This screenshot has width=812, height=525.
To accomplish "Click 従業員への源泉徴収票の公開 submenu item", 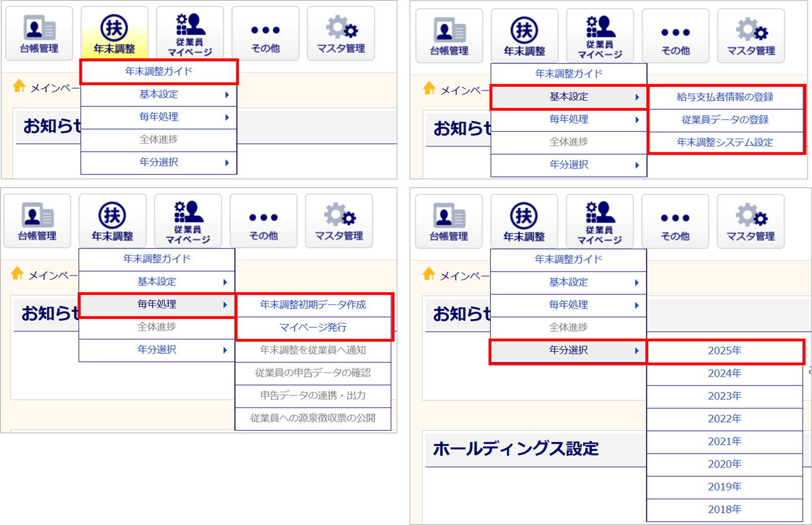I will [313, 418].
